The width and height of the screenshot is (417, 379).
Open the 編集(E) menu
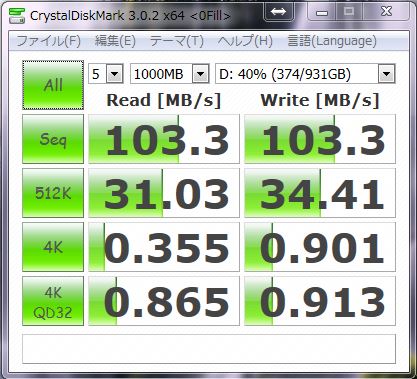click(115, 41)
